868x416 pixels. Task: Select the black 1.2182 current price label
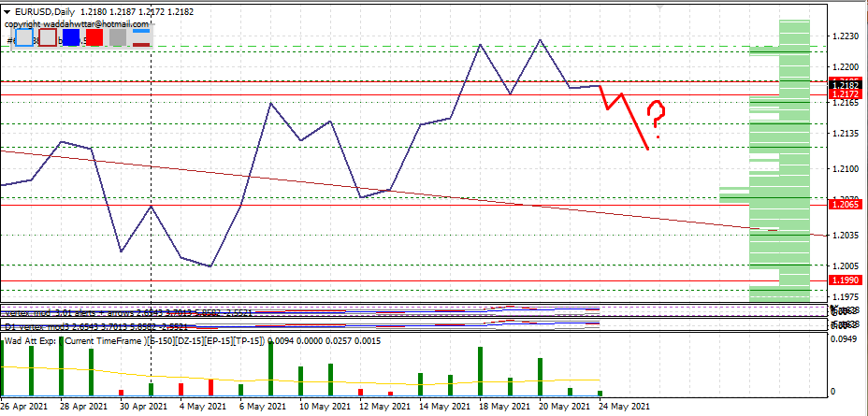846,84
